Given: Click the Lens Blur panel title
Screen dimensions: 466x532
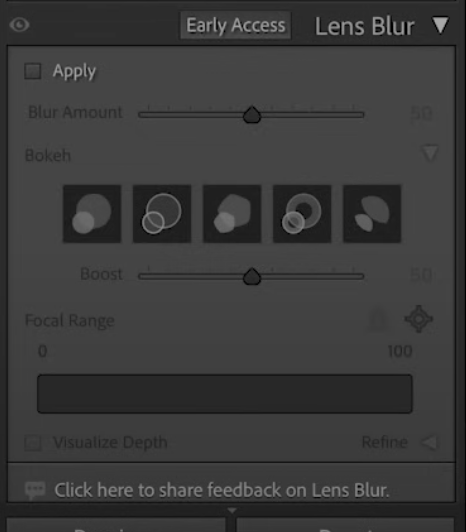Looking at the screenshot, I should pyautogui.click(x=365, y=26).
